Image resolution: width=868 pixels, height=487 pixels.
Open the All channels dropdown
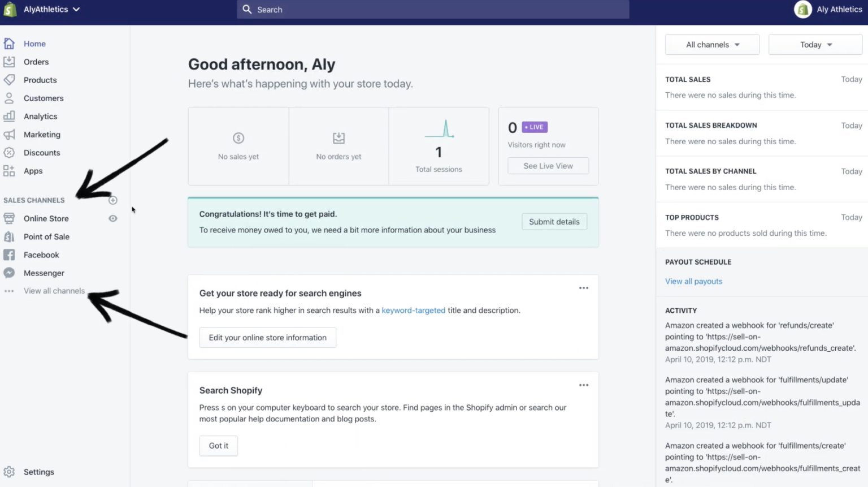[x=711, y=44]
